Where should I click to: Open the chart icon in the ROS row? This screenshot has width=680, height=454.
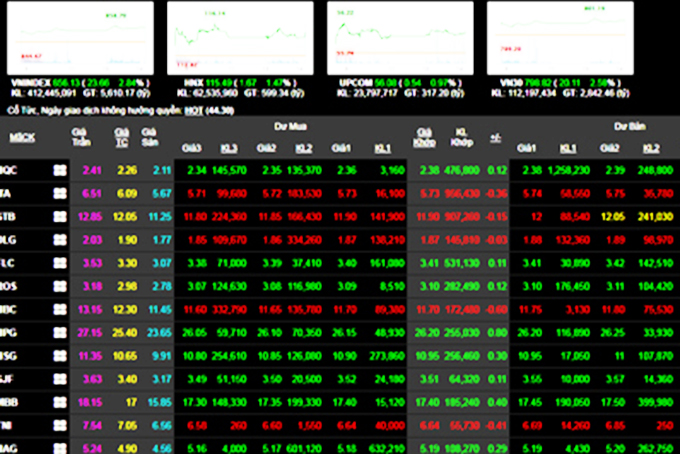(x=59, y=286)
